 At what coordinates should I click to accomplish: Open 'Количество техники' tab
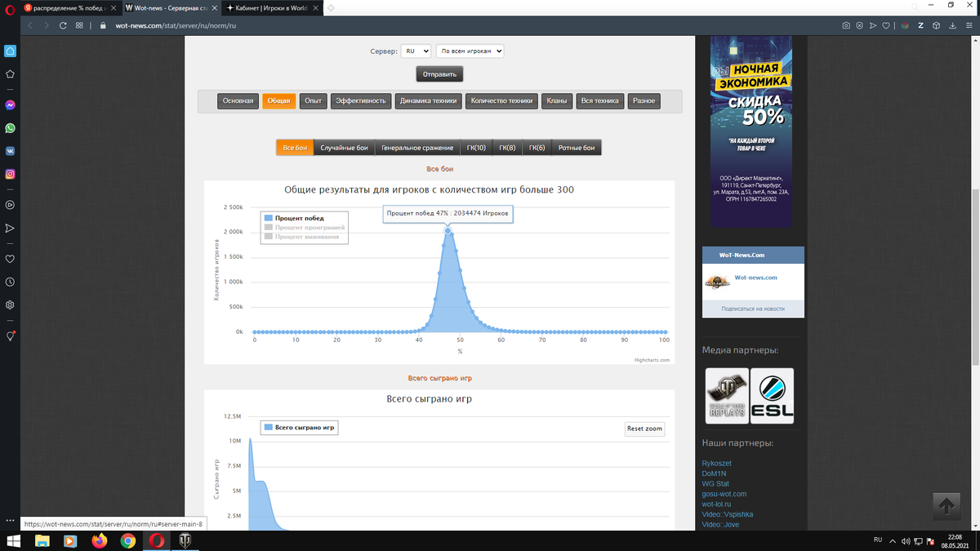point(502,101)
